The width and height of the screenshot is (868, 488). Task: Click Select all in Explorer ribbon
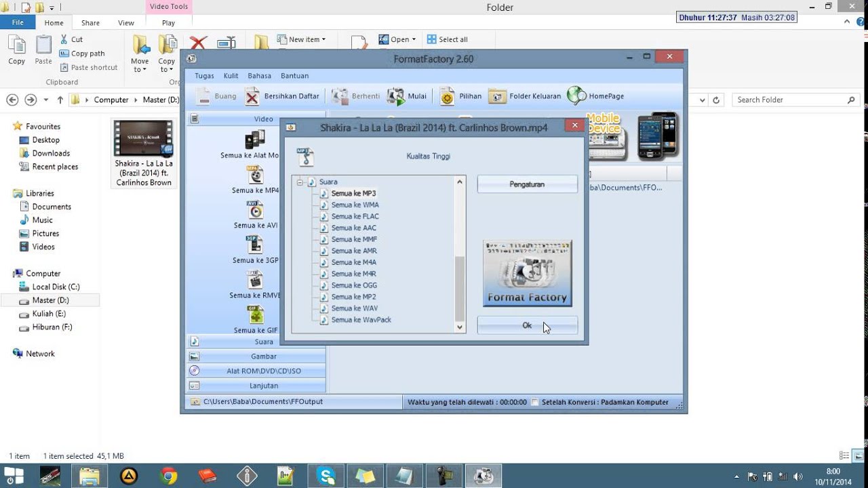point(447,39)
